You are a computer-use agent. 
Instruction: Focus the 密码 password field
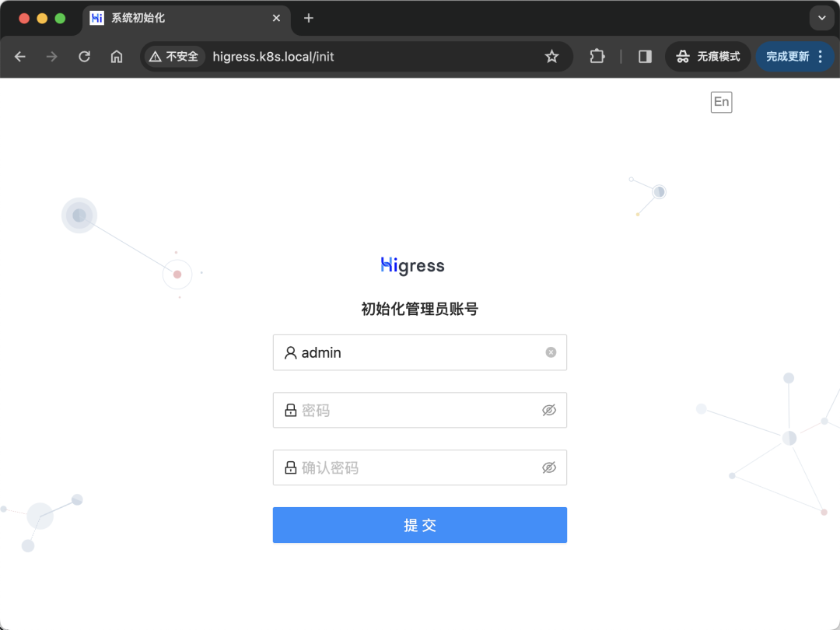(x=420, y=411)
